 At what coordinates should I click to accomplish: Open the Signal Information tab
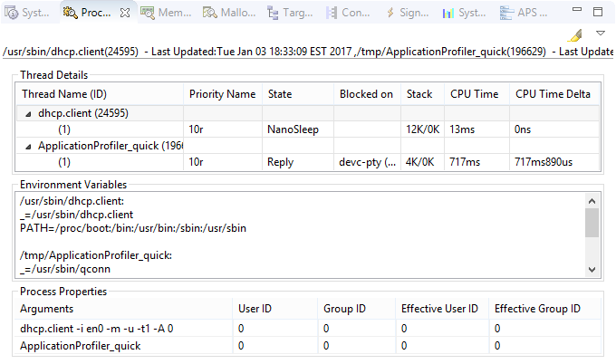pyautogui.click(x=408, y=13)
